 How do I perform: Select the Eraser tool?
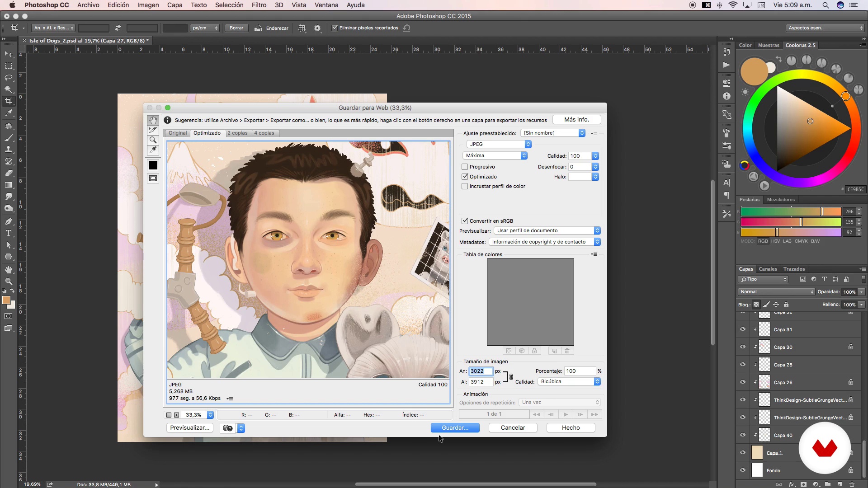point(9,173)
